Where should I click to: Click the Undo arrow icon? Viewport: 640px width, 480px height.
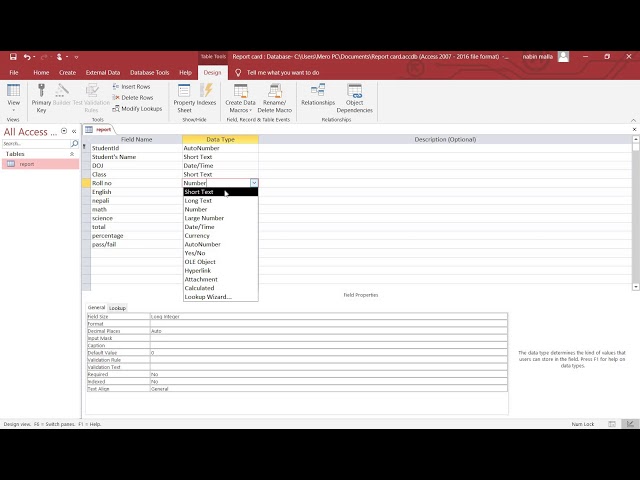tap(27, 57)
